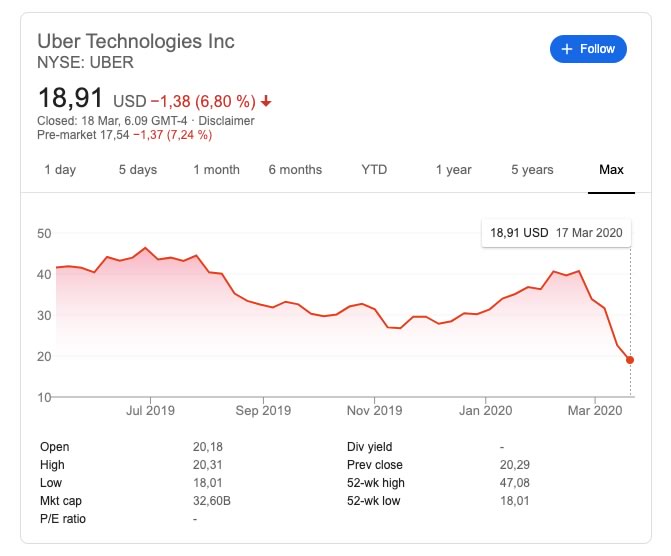The height and width of the screenshot is (556, 671).
Task: Click the 18,91 USD chart tooltip
Action: click(x=556, y=233)
